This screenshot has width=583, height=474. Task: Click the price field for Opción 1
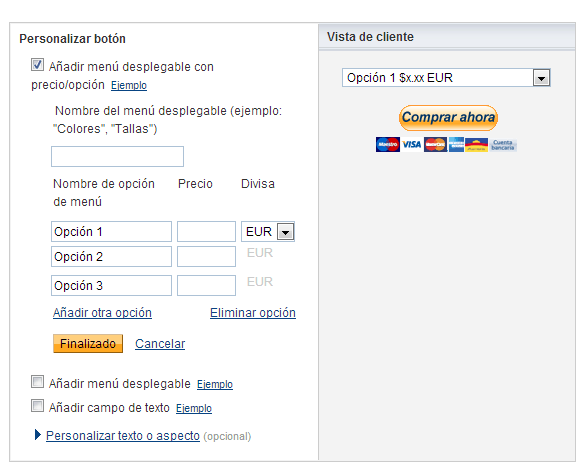click(x=206, y=232)
